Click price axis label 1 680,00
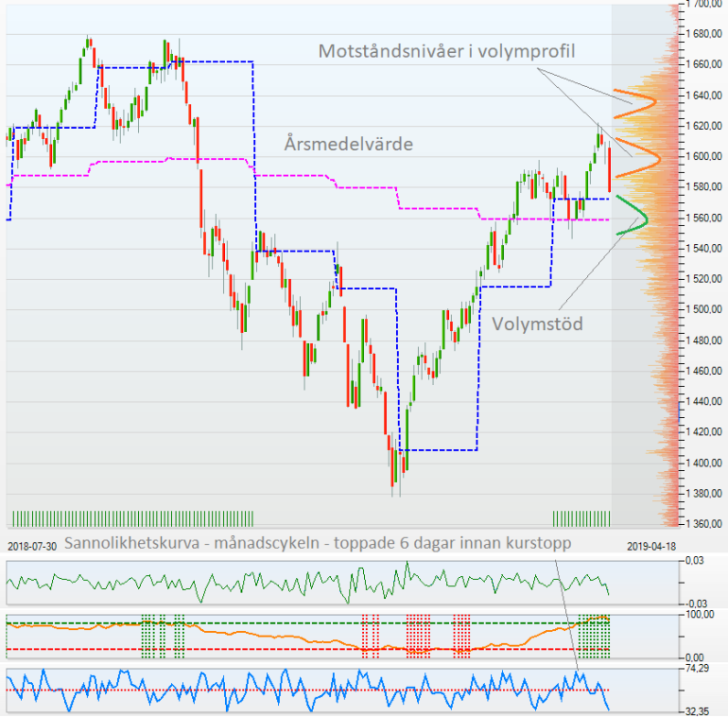The height and width of the screenshot is (717, 728). tap(703, 34)
